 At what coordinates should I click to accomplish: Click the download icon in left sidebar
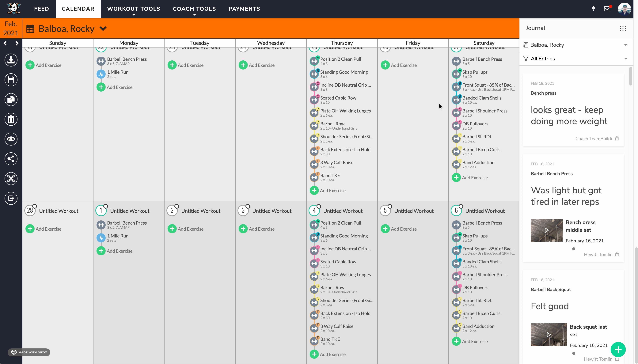[11, 60]
